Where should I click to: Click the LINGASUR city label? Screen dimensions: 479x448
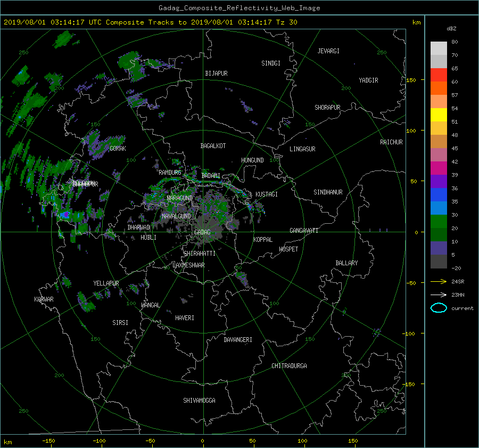click(x=302, y=149)
